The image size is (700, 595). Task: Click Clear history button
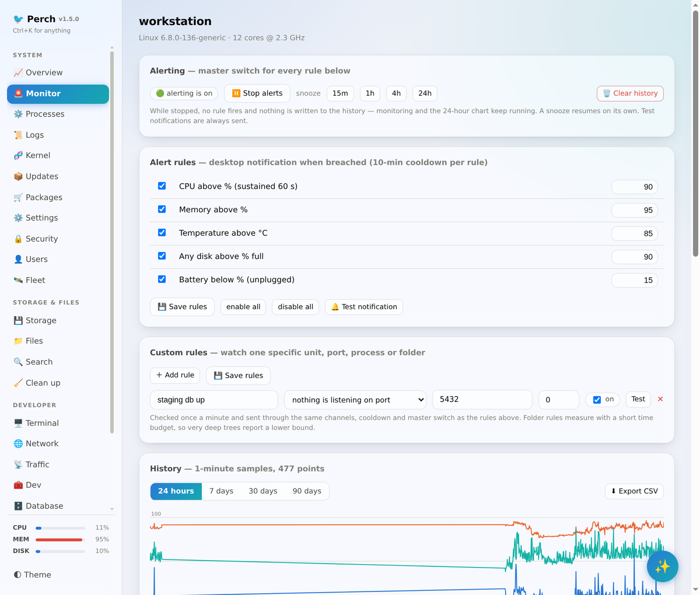[x=630, y=93]
